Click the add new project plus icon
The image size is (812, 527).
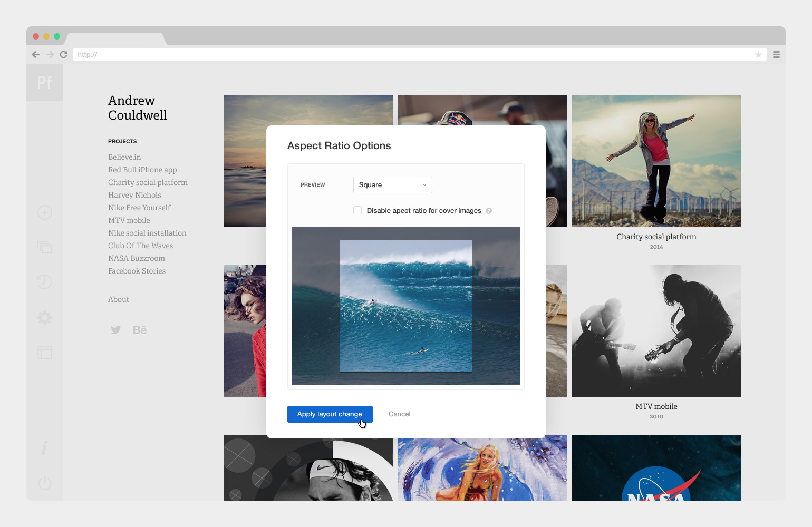[44, 212]
